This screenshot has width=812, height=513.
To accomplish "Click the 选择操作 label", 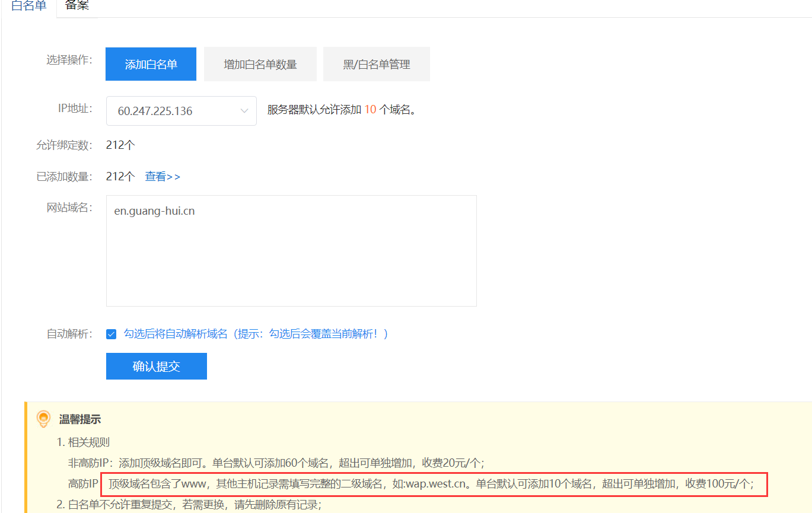I will (69, 60).
